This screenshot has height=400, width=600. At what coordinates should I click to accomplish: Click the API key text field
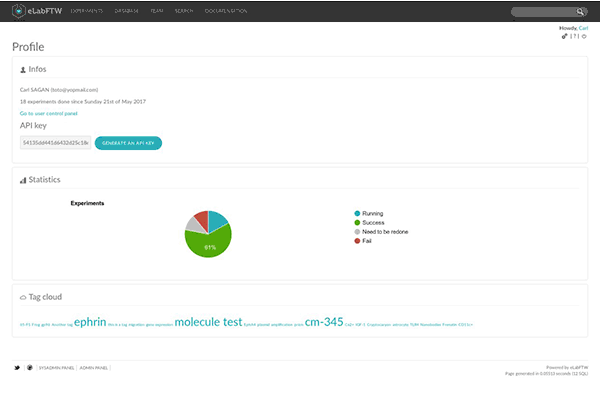pos(55,143)
